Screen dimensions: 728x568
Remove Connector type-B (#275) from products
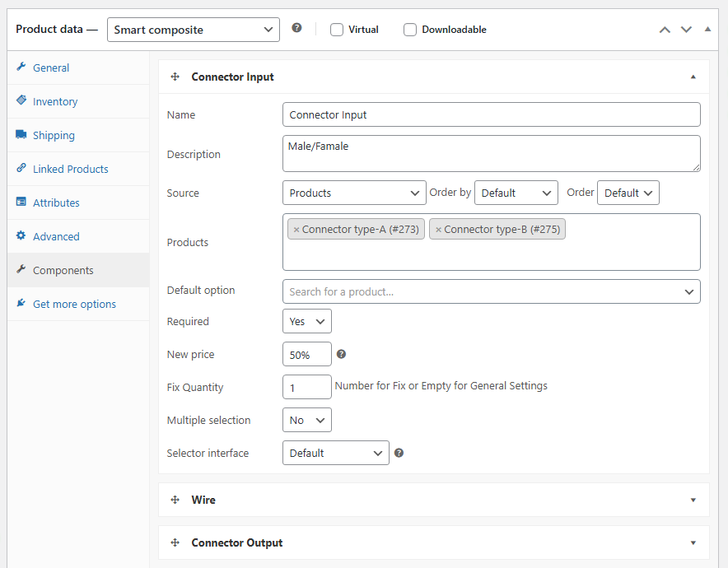(438, 230)
